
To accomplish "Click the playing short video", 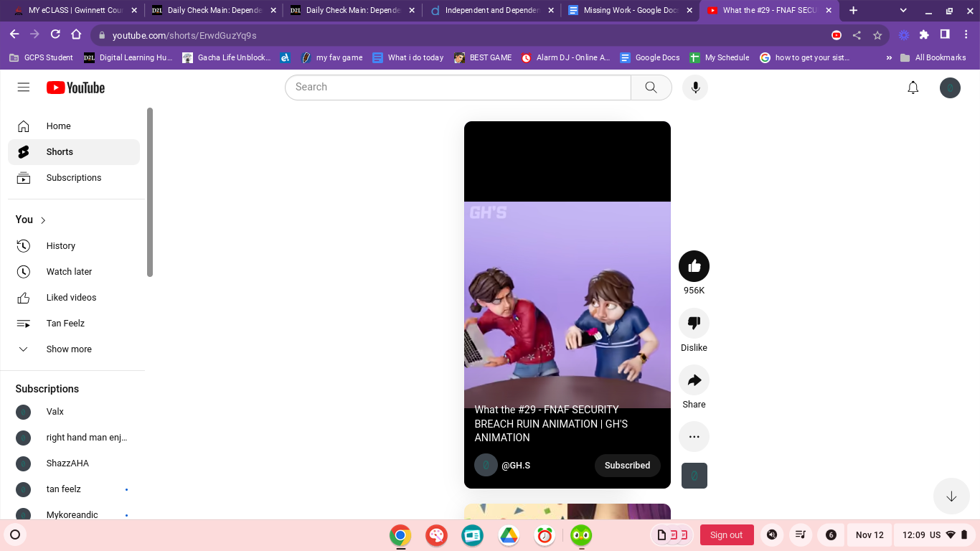I will [567, 305].
